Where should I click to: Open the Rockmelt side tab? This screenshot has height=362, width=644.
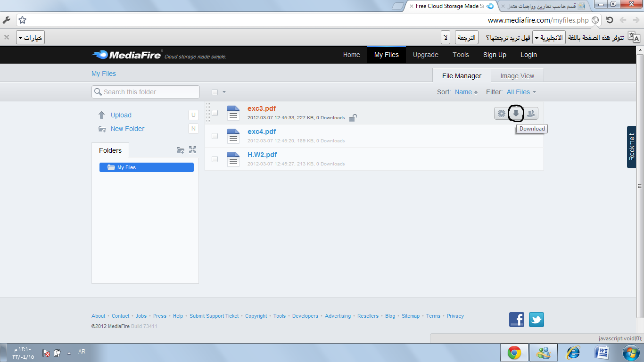(x=632, y=147)
